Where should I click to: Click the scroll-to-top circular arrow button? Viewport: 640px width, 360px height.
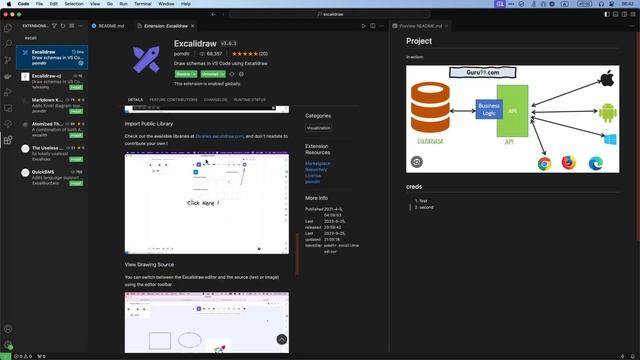click(x=282, y=339)
